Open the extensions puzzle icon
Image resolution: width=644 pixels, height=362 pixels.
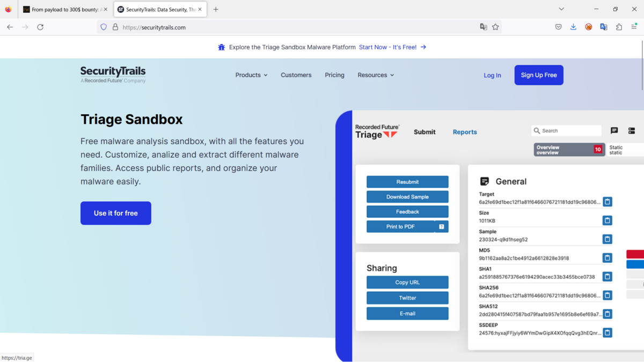[619, 27]
